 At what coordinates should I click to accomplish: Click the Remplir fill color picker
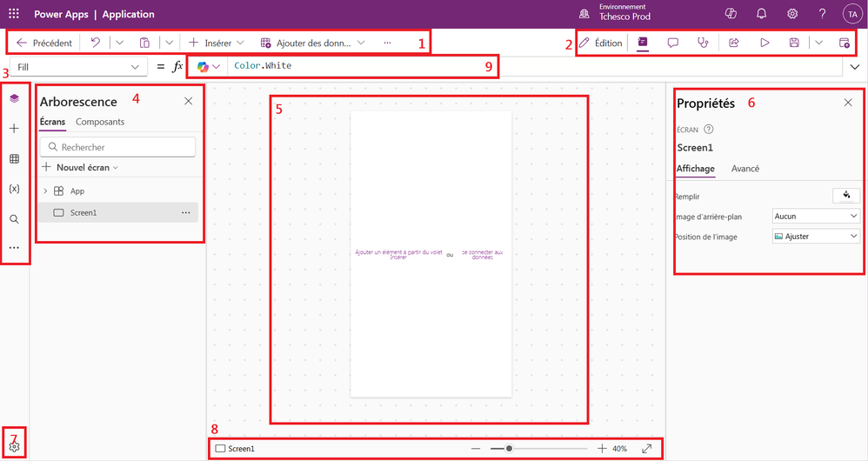(846, 196)
